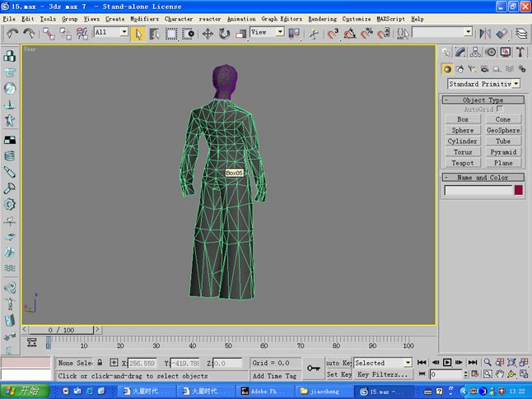This screenshot has height=399, width=532.
Task: Click the Pan View hand icon
Action: [x=499, y=374]
